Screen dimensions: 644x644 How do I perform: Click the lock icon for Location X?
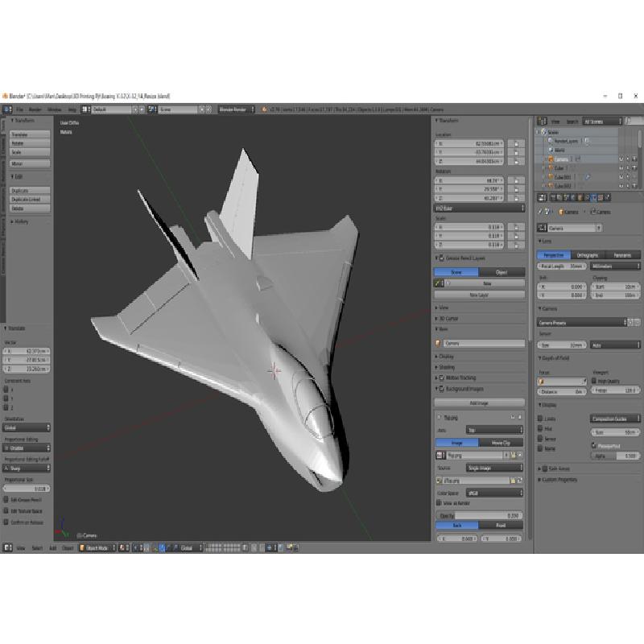point(516,144)
